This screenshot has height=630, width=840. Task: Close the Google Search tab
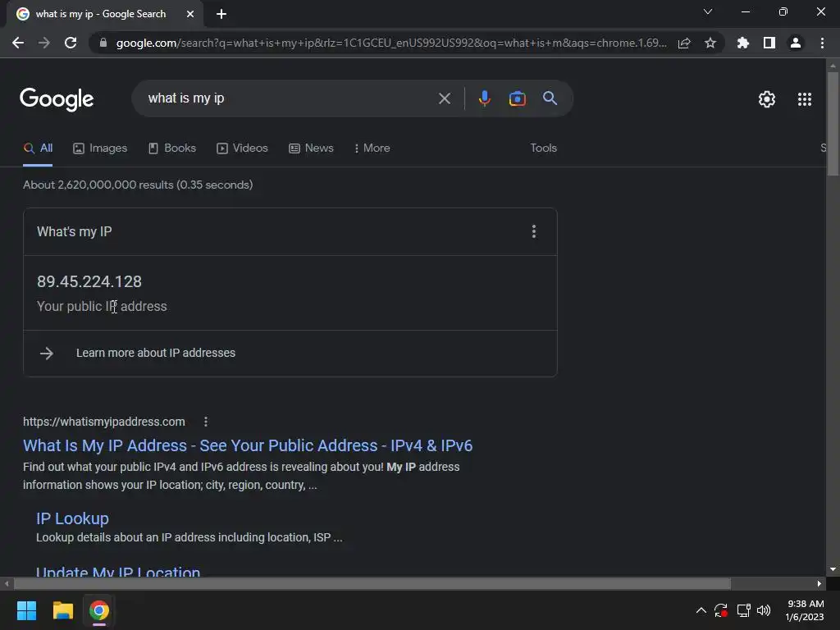(x=190, y=14)
